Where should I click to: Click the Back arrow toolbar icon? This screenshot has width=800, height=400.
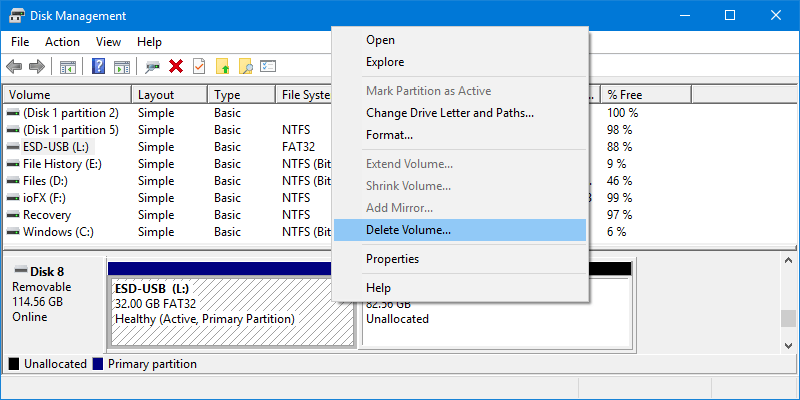pyautogui.click(x=14, y=67)
